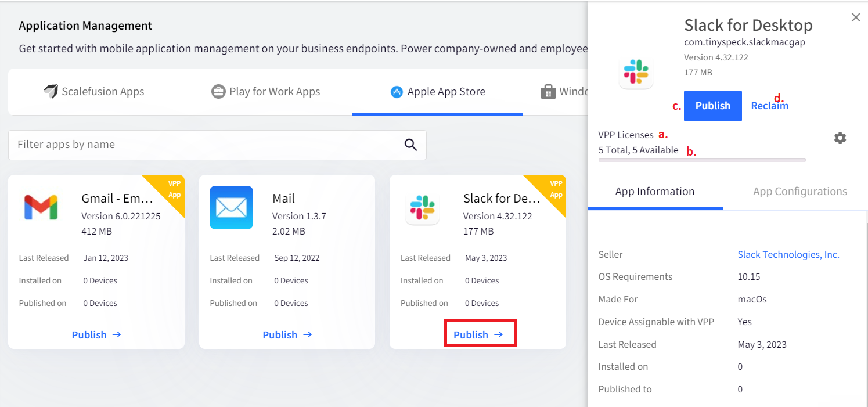Click the '5 Total, 5 Available' license text

pos(639,150)
